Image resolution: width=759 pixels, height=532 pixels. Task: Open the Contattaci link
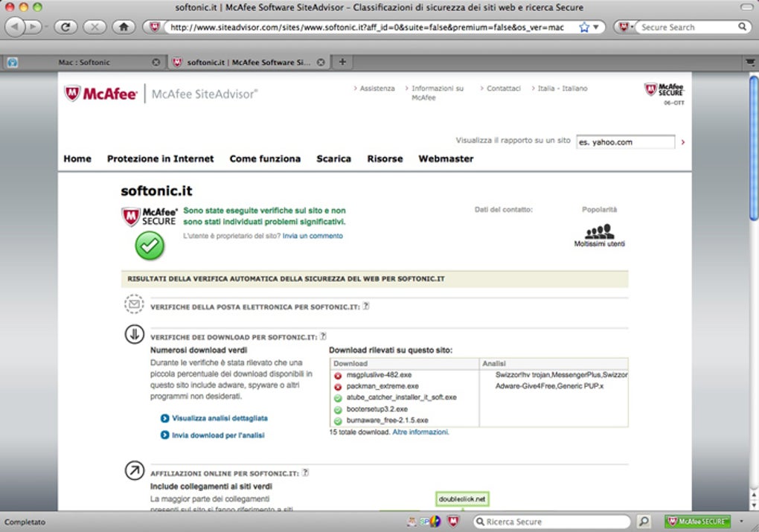pyautogui.click(x=504, y=89)
